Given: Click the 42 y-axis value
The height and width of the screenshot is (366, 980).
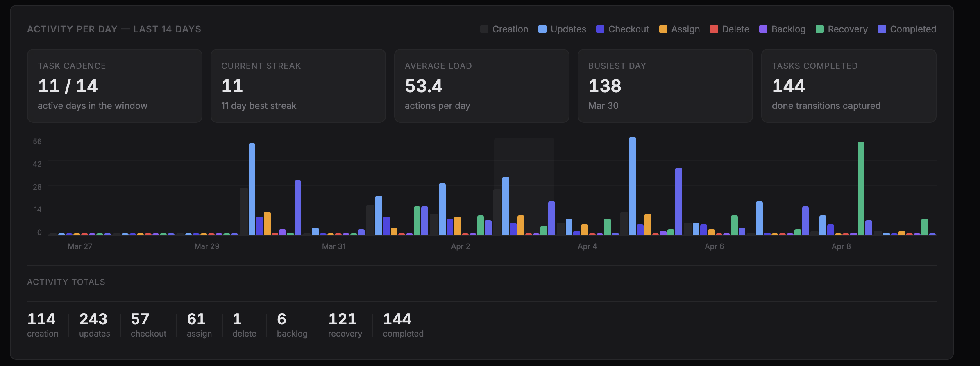Looking at the screenshot, I should pyautogui.click(x=37, y=164).
